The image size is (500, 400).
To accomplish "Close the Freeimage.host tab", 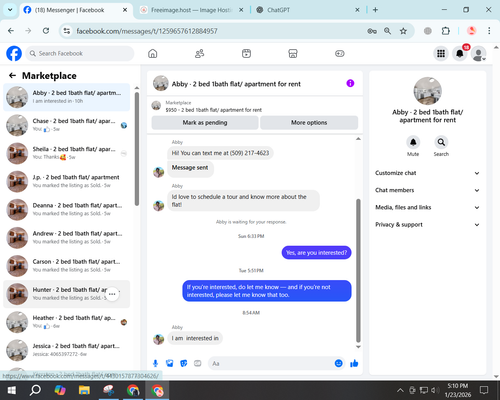I will pos(241,10).
